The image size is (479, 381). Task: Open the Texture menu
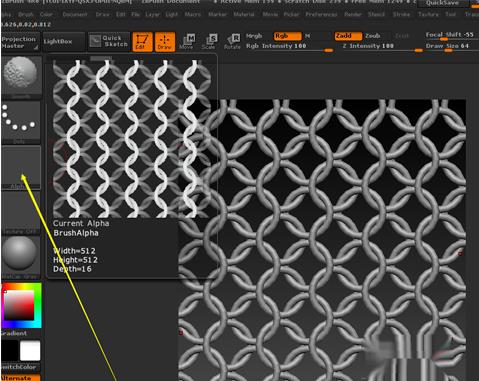point(428,15)
